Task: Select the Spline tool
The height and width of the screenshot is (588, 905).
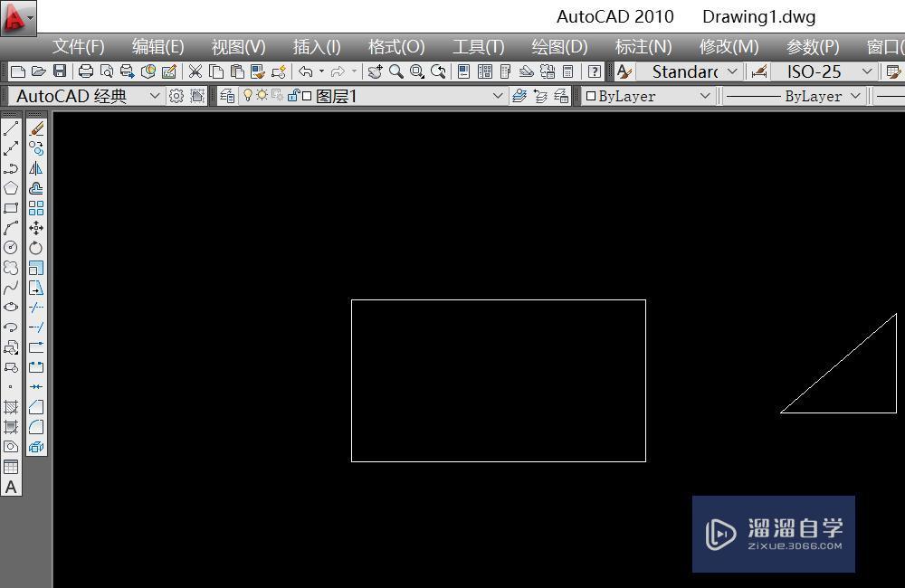Action: coord(11,288)
